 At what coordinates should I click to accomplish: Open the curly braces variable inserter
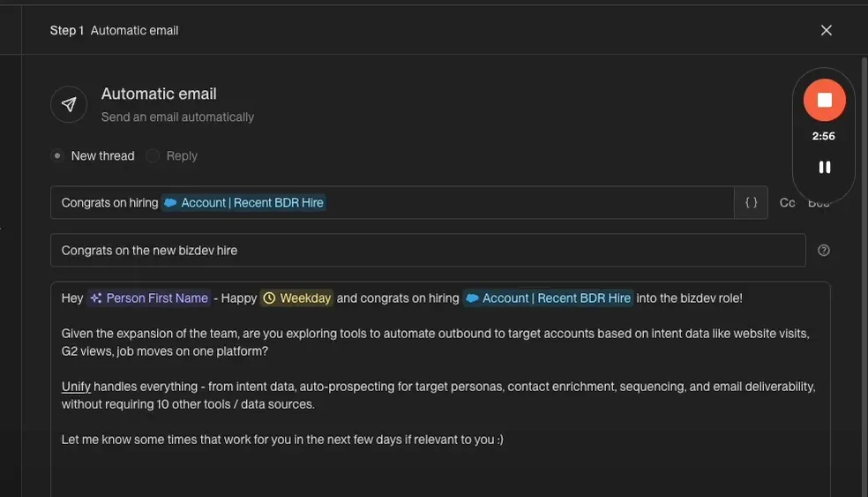point(751,202)
